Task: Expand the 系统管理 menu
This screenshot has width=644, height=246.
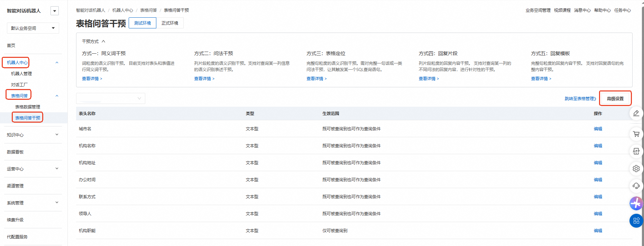Action: (33, 203)
